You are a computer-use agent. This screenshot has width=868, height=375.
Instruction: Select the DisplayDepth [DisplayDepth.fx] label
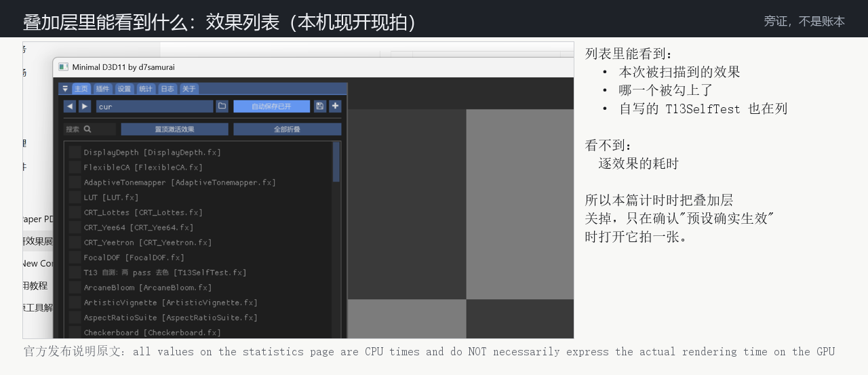click(153, 153)
